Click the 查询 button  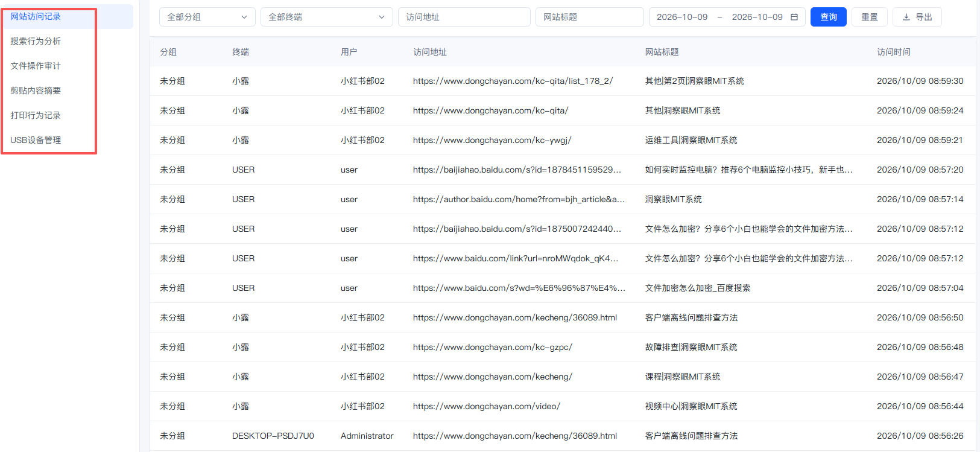point(829,17)
